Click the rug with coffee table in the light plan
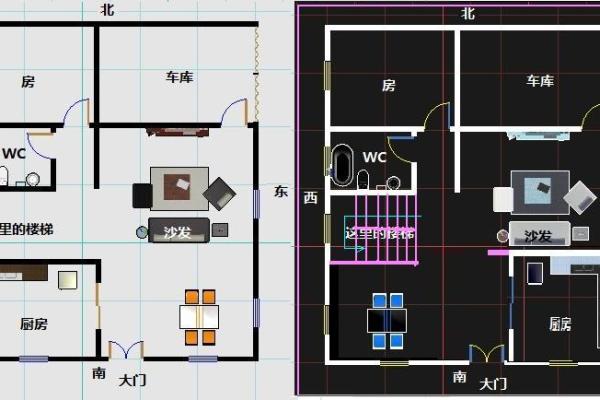 (180, 187)
